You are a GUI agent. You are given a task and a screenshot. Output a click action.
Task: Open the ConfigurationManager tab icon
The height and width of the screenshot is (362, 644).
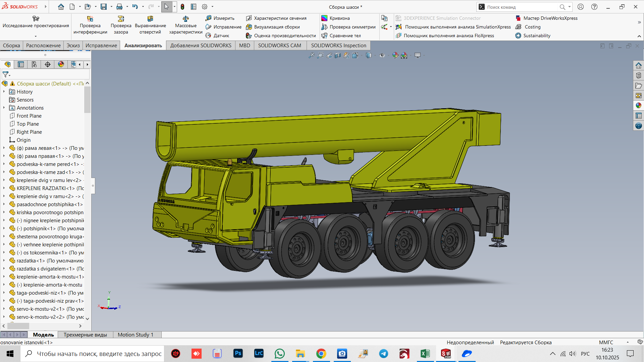[34, 64]
